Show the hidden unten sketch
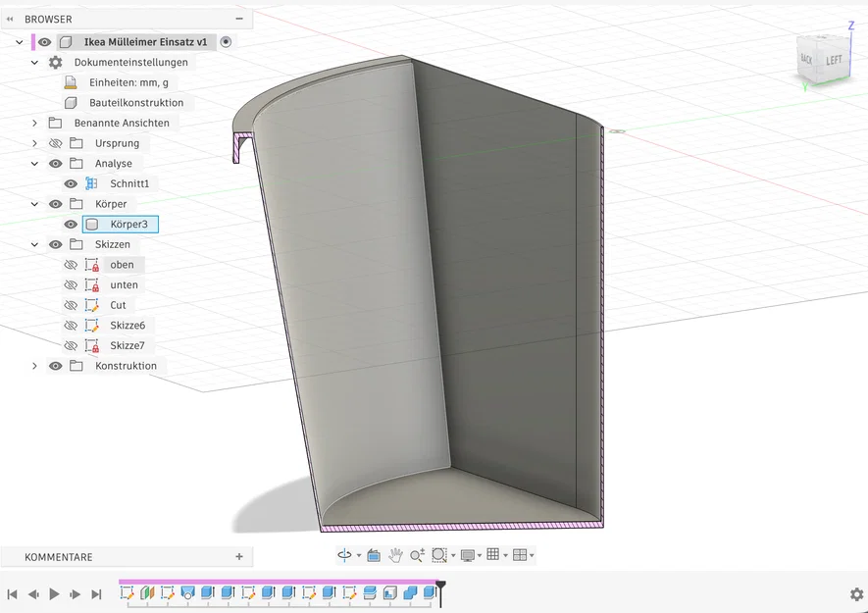 [71, 284]
